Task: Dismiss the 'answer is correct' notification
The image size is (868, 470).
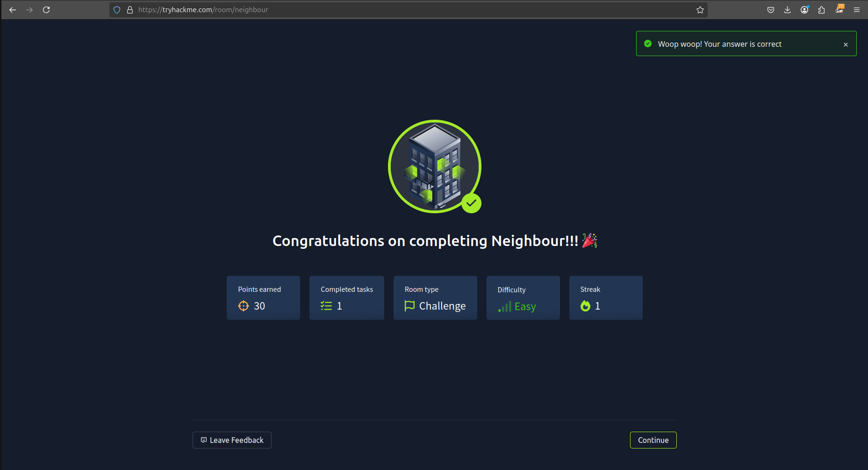Action: [x=846, y=44]
